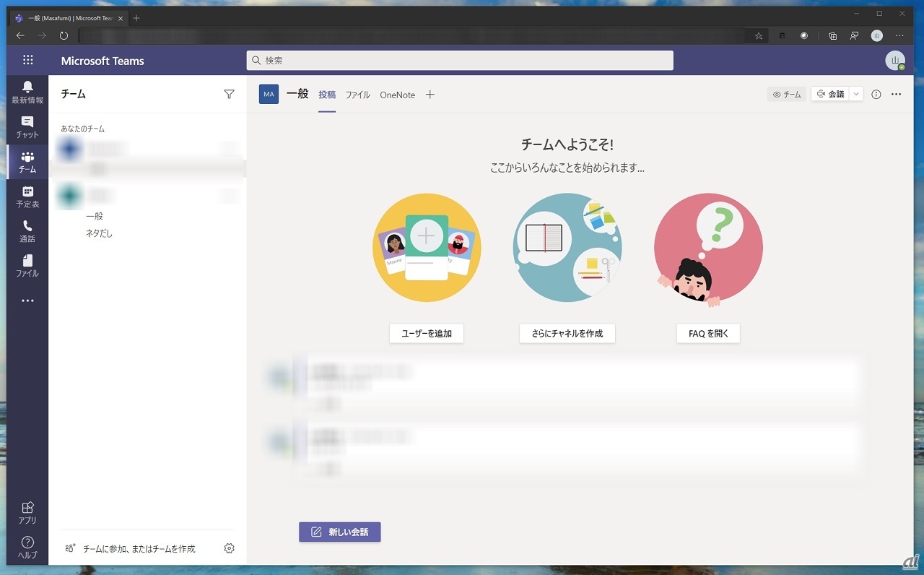Open team management settings gear icon
Screen dimensions: 924x575
coord(229,548)
